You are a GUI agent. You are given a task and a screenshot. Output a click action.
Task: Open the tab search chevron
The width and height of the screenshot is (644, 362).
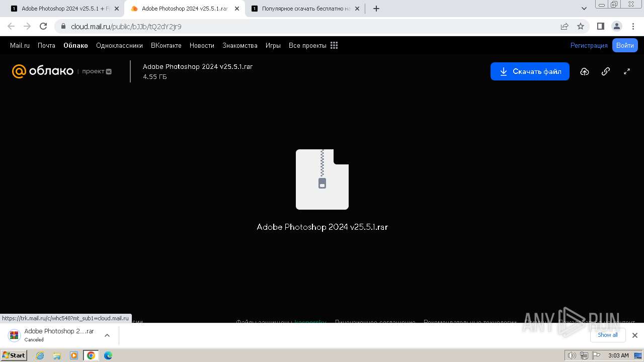pyautogui.click(x=584, y=9)
